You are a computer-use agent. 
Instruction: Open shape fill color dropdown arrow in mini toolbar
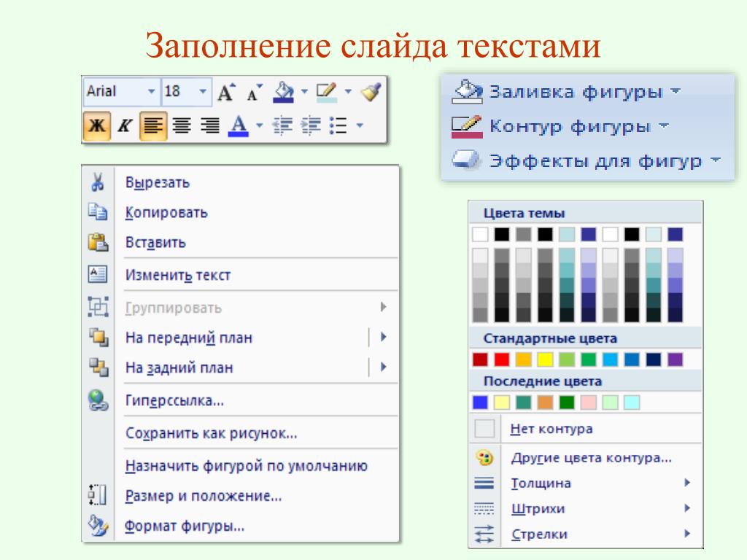coord(304,90)
